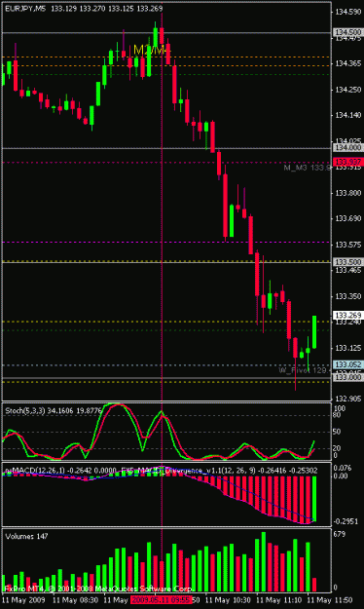The height and width of the screenshot is (609, 364).
Task: Click the 133.690 price axis value
Action: (347, 218)
